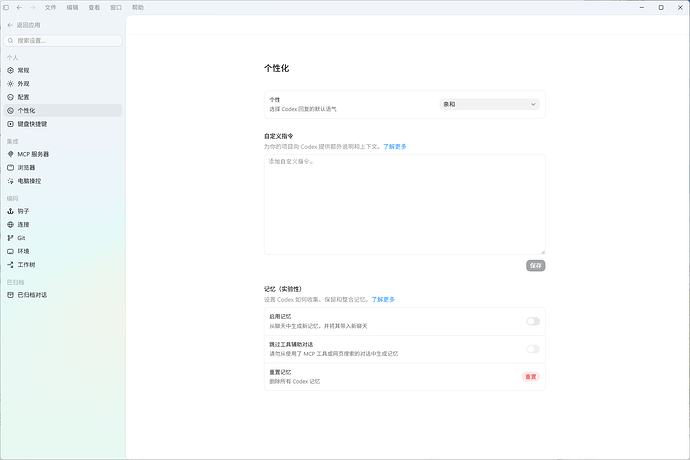
Task: Maximize the settings window
Action: 661,7
